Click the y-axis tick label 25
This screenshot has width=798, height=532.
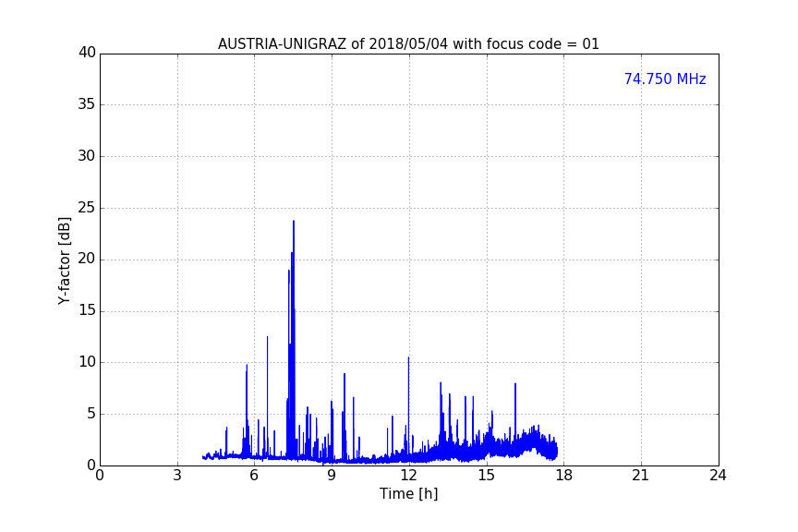click(87, 207)
